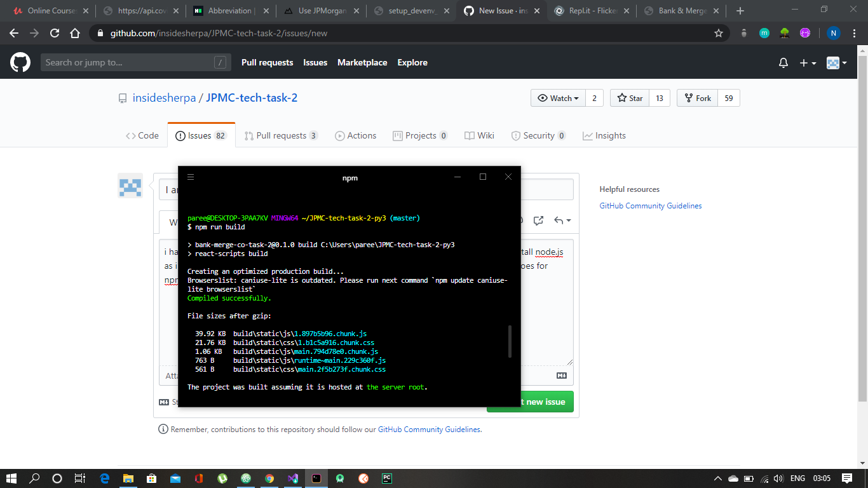Screen dimensions: 868x488
Task: Open the Code tab
Action: [142, 135]
